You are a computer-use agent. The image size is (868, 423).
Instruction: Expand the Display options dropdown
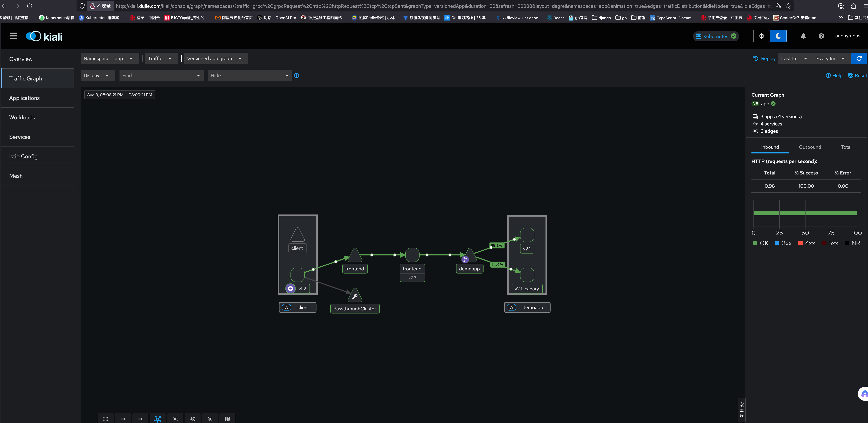[98, 75]
